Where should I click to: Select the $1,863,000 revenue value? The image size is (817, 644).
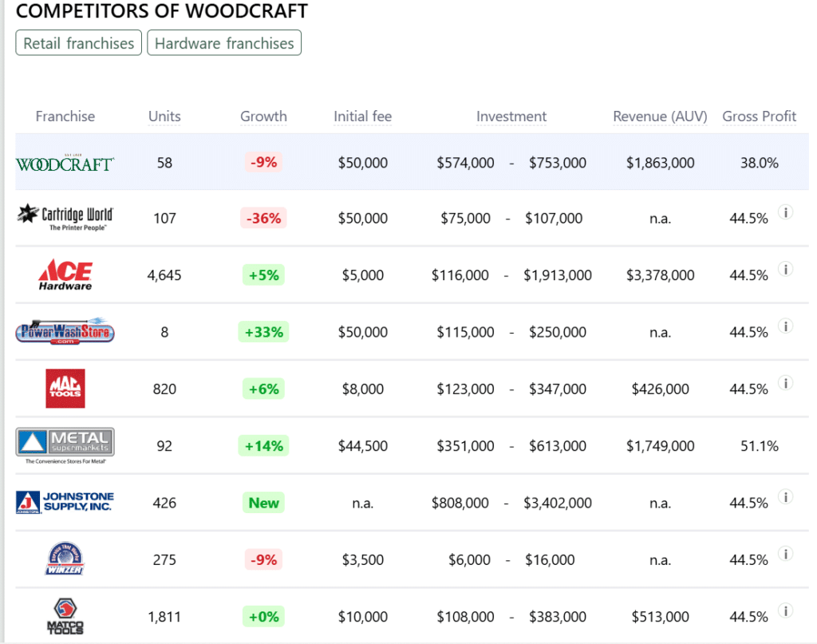660,163
